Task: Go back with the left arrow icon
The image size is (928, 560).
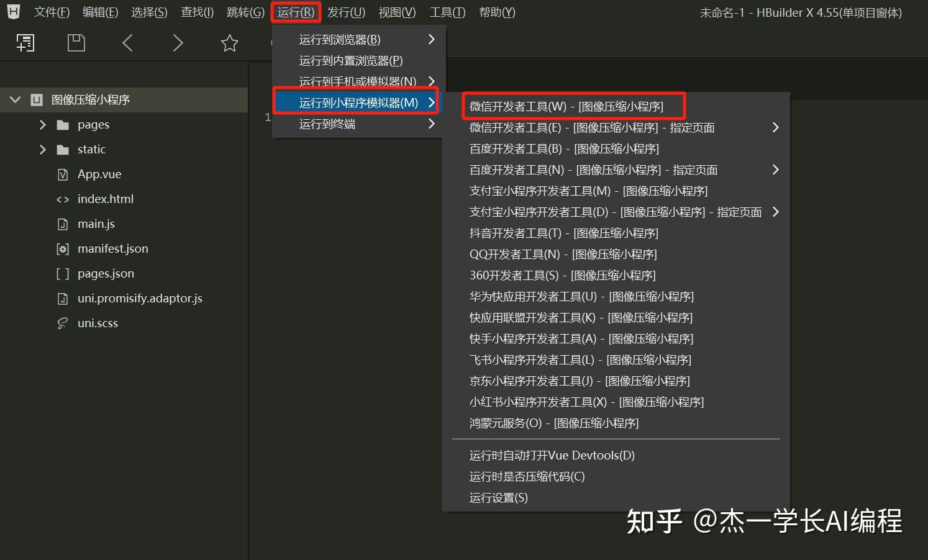Action: (x=128, y=43)
